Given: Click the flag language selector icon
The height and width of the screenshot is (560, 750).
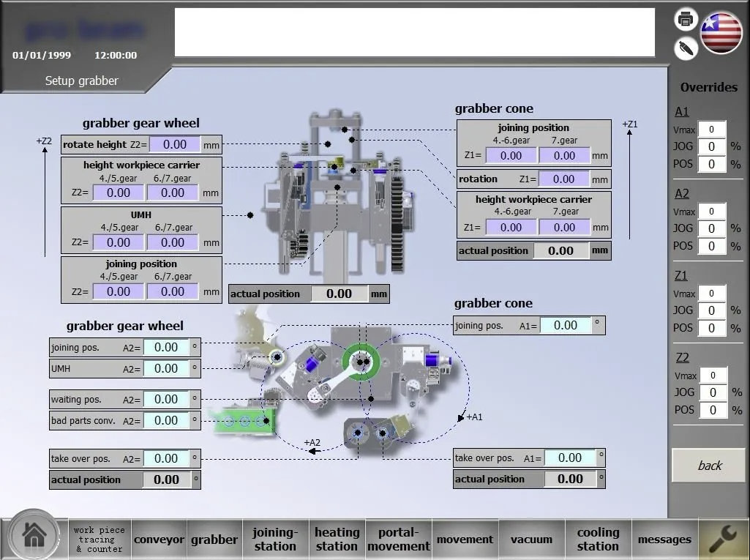Looking at the screenshot, I should 721,33.
